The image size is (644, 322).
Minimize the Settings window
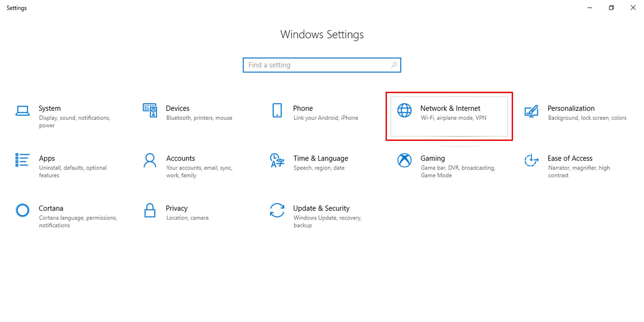590,8
